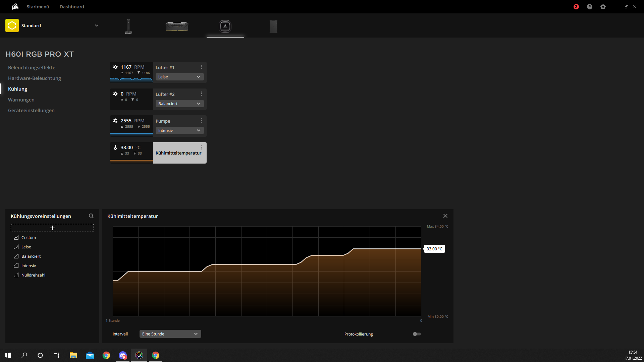Close the Kühlmitteltemperatur graph panel
Screen dimensions: 644x362
click(x=445, y=216)
